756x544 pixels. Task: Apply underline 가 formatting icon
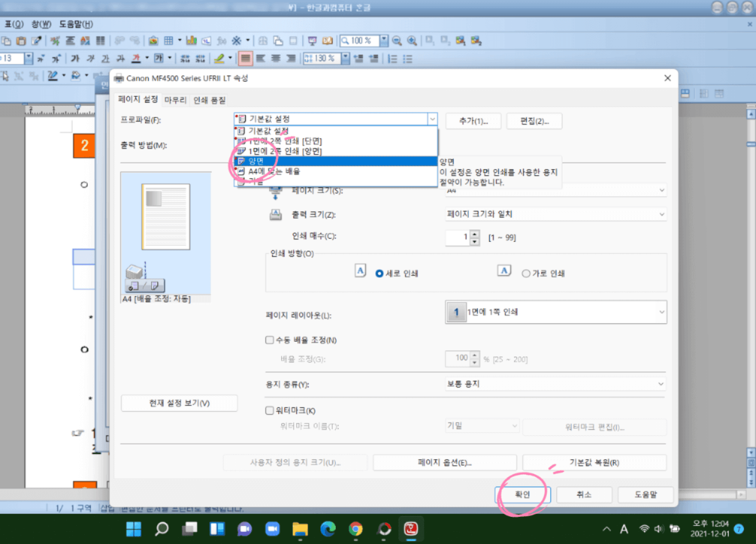pos(105,58)
